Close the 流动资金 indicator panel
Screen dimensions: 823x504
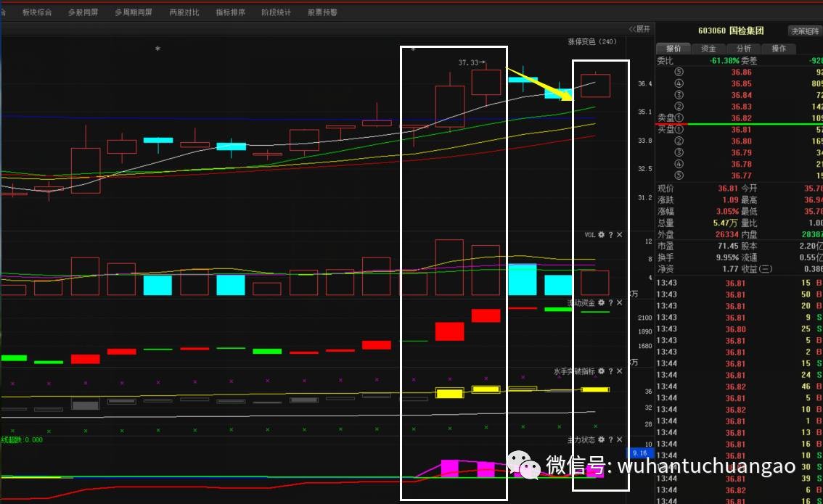[619, 302]
